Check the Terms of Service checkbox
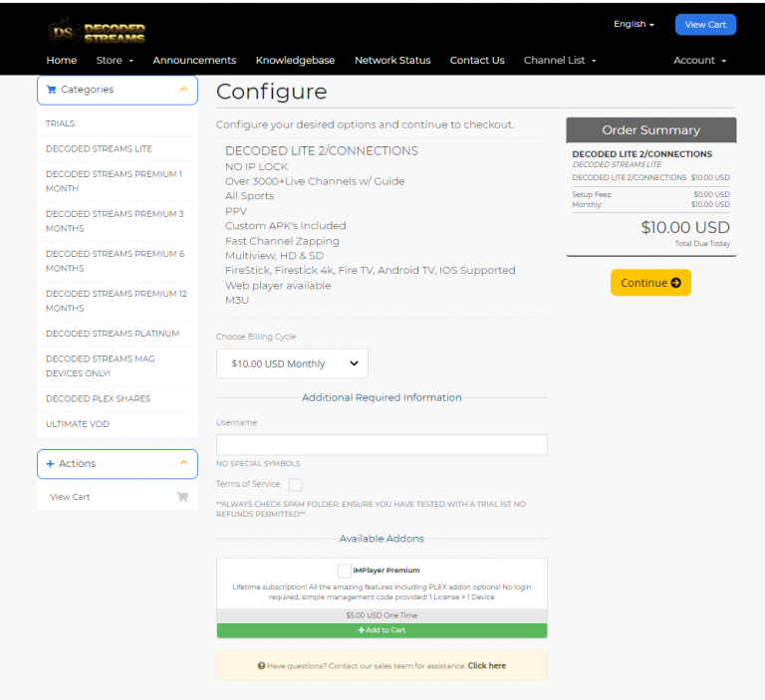Viewport: 765px width, 700px height. (x=295, y=484)
